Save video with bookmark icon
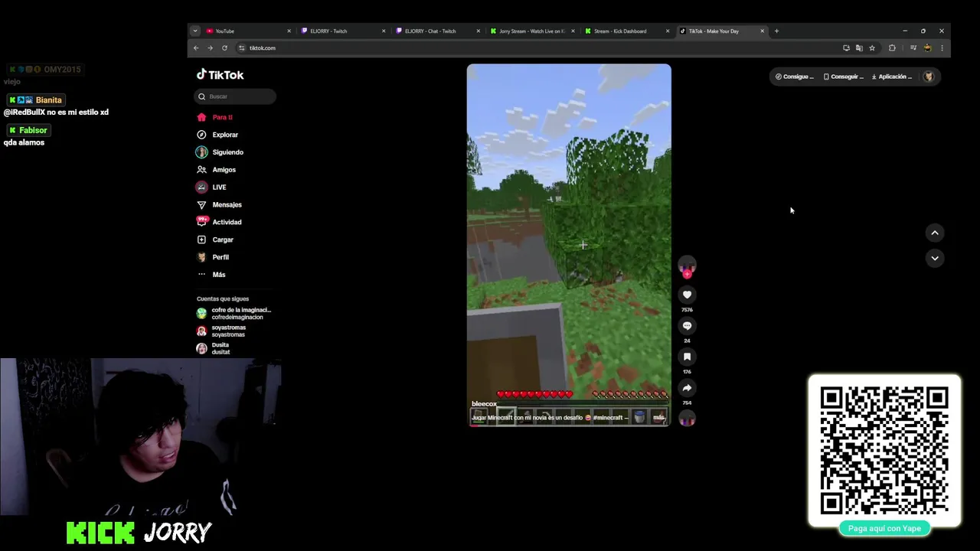Screen dimensions: 980x551 (687, 357)
